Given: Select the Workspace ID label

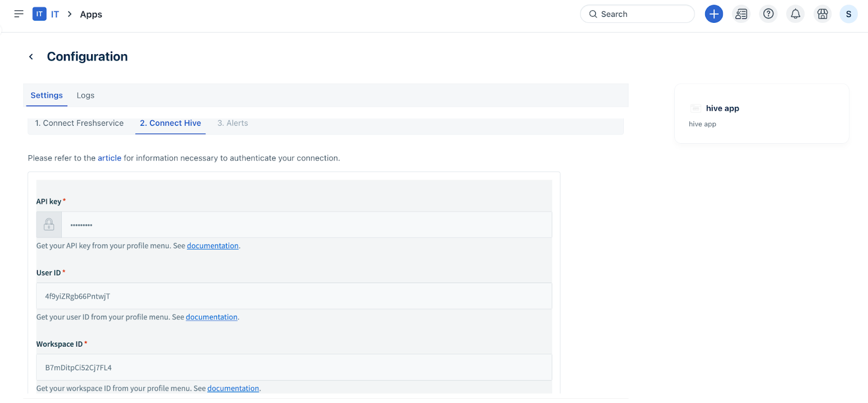Looking at the screenshot, I should 59,344.
